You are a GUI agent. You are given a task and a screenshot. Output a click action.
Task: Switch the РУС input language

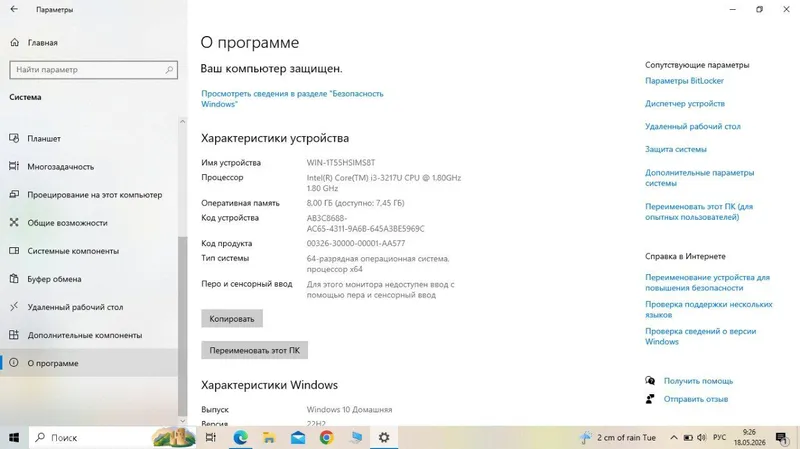(719, 438)
